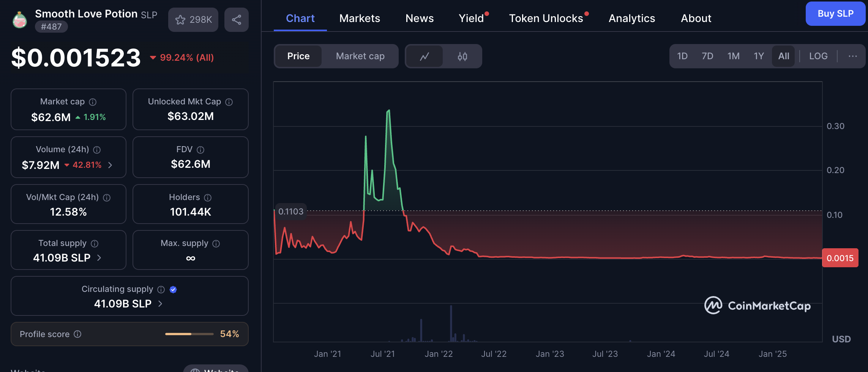This screenshot has width=868, height=372.
Task: Open Market cap info tooltip icon
Action: pyautogui.click(x=93, y=102)
